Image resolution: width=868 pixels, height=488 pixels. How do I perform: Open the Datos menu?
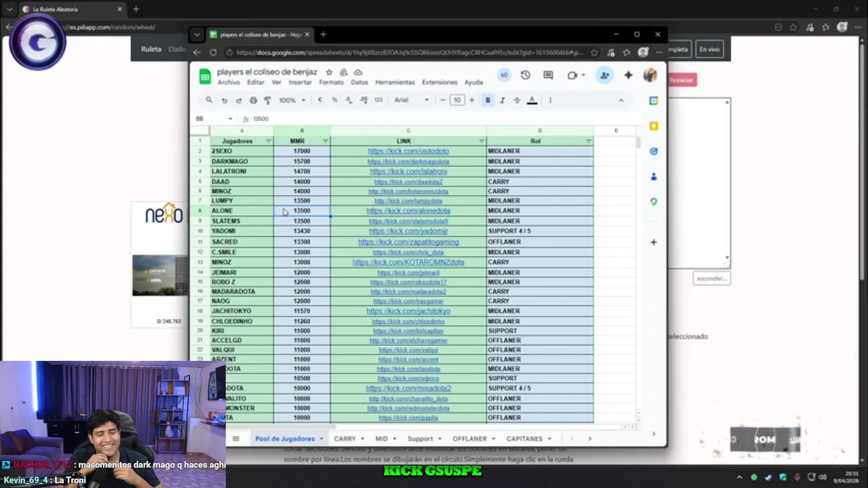[x=359, y=83]
